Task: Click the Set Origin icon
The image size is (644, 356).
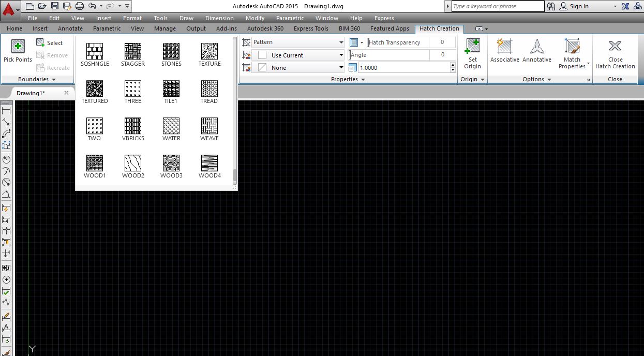Action: click(472, 46)
